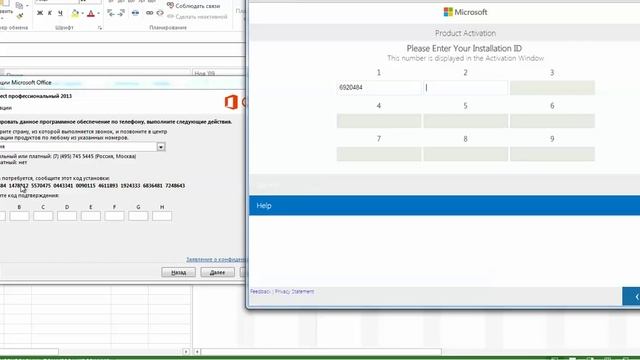
Task: Click the horizontal scrollbar below the Gantt chart
Action: [321, 351]
